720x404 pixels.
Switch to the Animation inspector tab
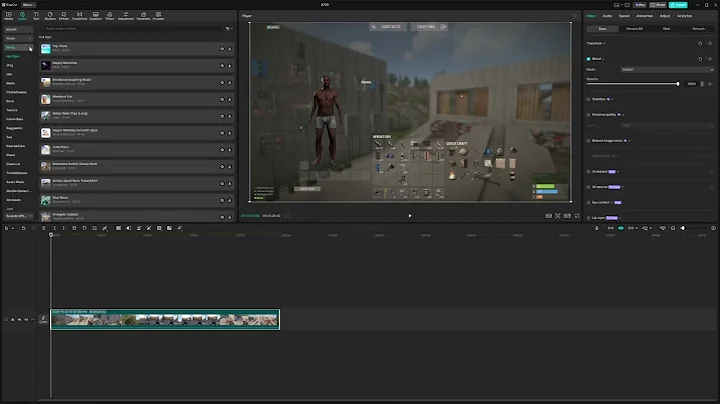(x=644, y=16)
